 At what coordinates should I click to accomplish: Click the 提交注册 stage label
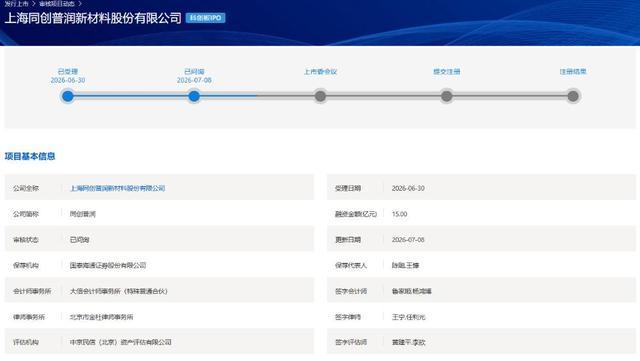[447, 71]
